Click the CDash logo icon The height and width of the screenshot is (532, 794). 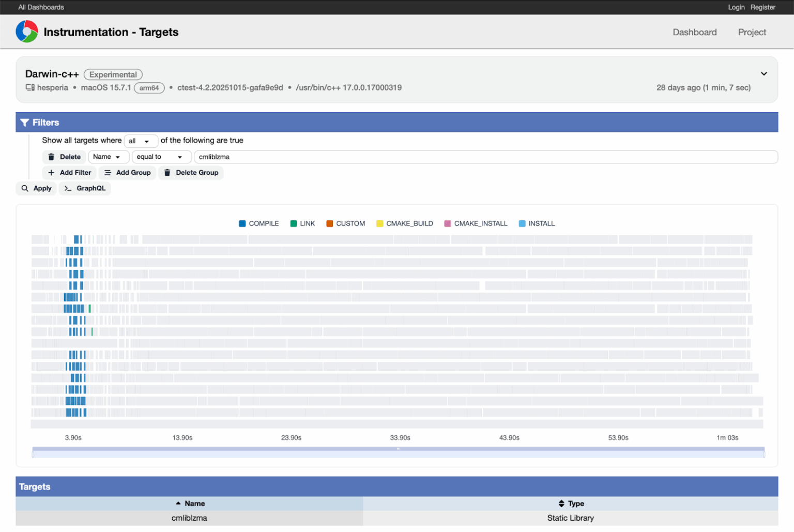27,32
